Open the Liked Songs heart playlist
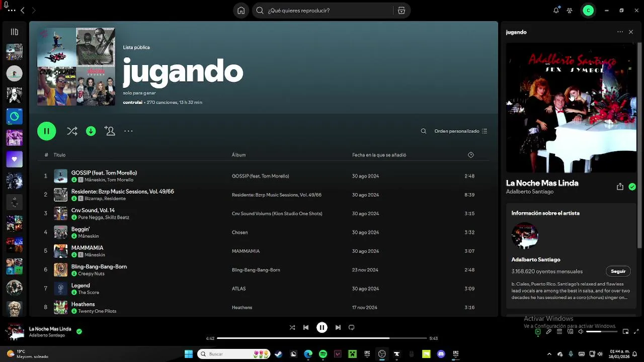Image resolution: width=644 pixels, height=362 pixels. pyautogui.click(x=14, y=159)
